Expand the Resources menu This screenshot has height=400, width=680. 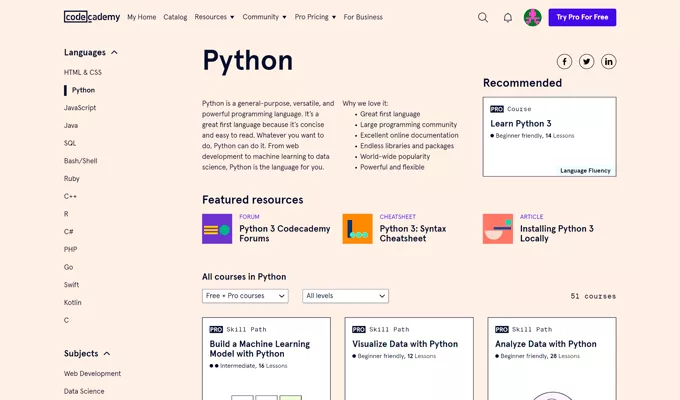tap(214, 17)
